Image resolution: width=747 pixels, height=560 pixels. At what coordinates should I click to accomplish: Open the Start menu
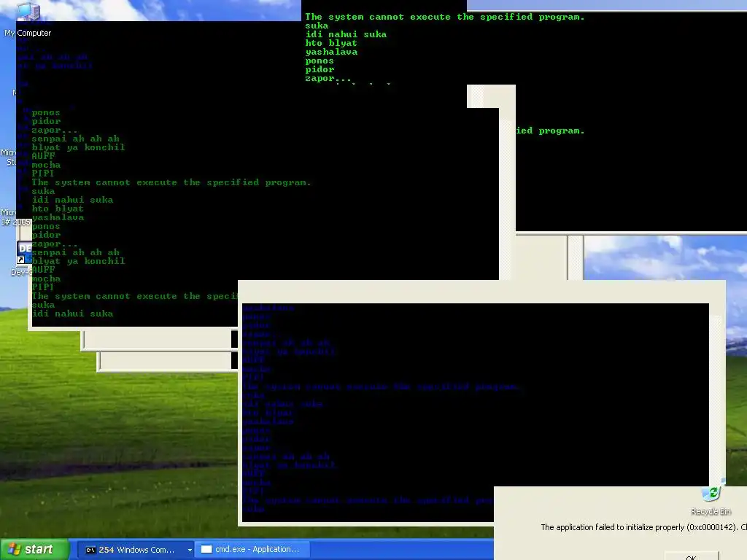(x=34, y=549)
